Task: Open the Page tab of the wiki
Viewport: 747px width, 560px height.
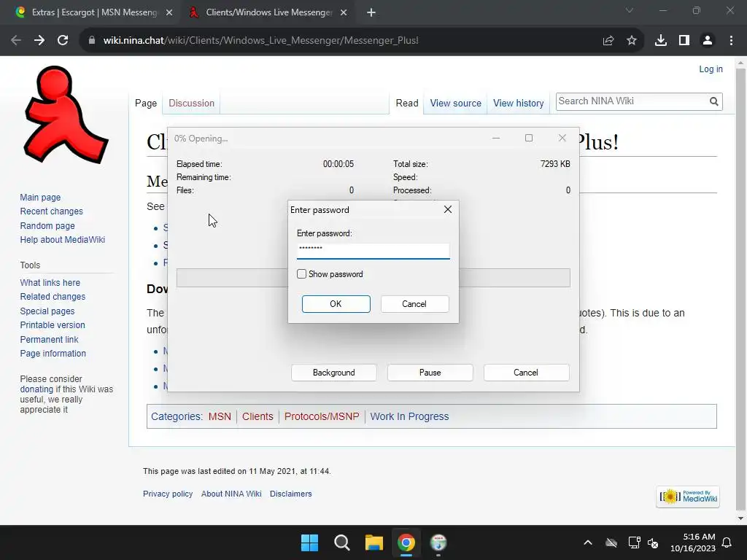Action: click(146, 104)
